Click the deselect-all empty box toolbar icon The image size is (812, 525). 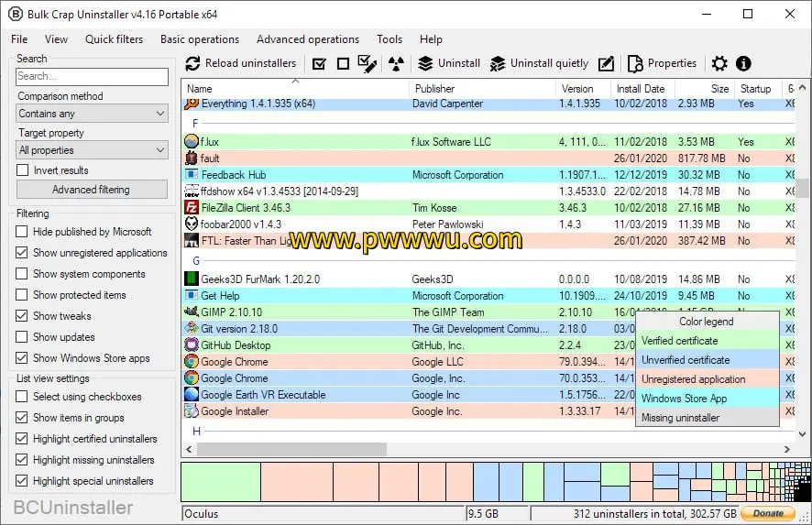click(x=343, y=64)
